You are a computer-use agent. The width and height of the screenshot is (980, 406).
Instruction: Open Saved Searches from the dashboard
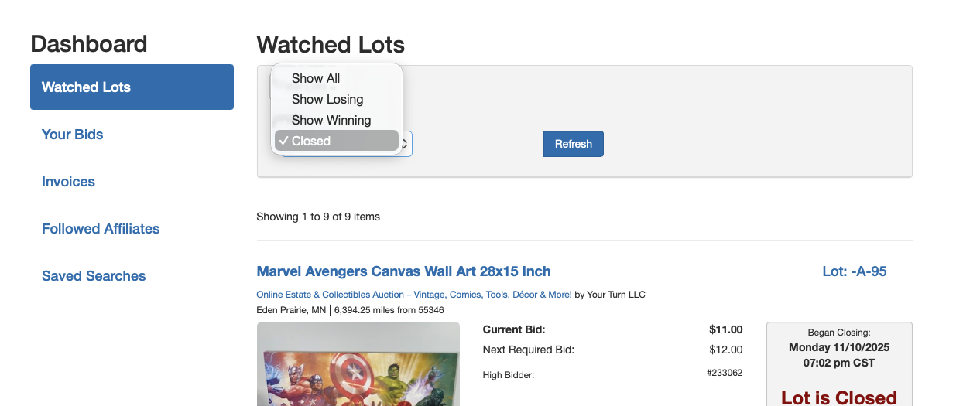pos(94,276)
